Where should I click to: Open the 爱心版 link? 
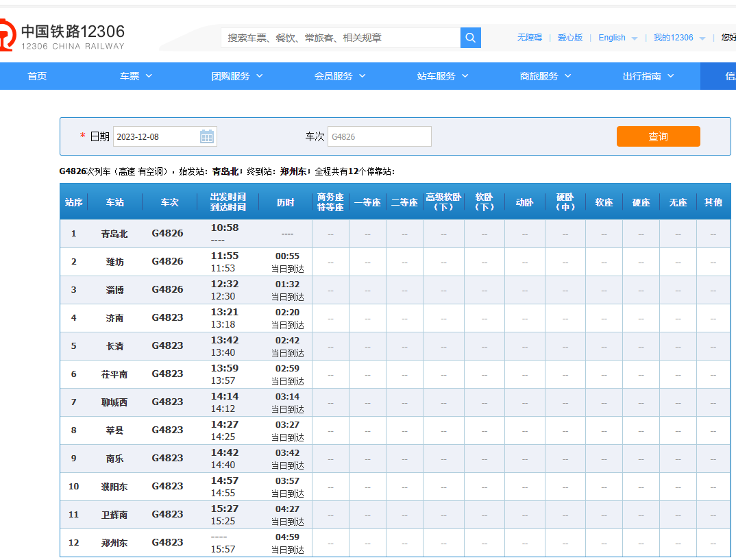pos(570,38)
